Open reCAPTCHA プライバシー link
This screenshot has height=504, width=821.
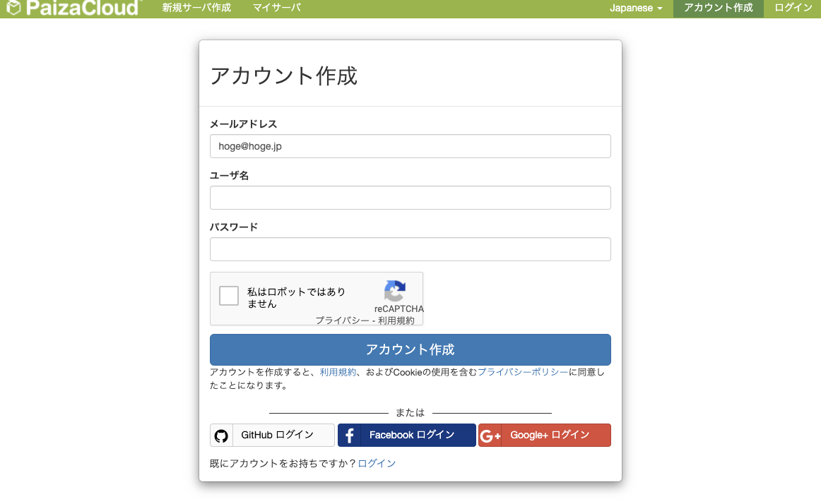pos(342,320)
